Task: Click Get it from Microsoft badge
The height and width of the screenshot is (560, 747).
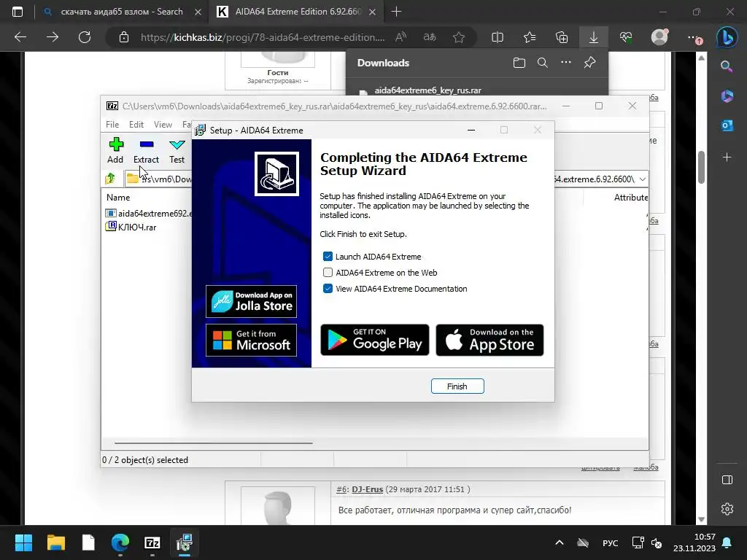Action: tap(251, 340)
